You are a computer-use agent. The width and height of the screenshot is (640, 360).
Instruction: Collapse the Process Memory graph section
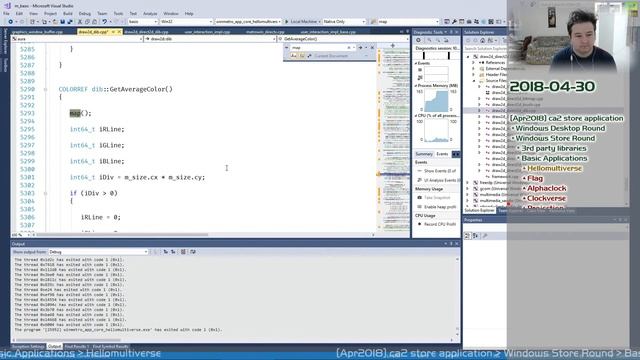(416, 86)
